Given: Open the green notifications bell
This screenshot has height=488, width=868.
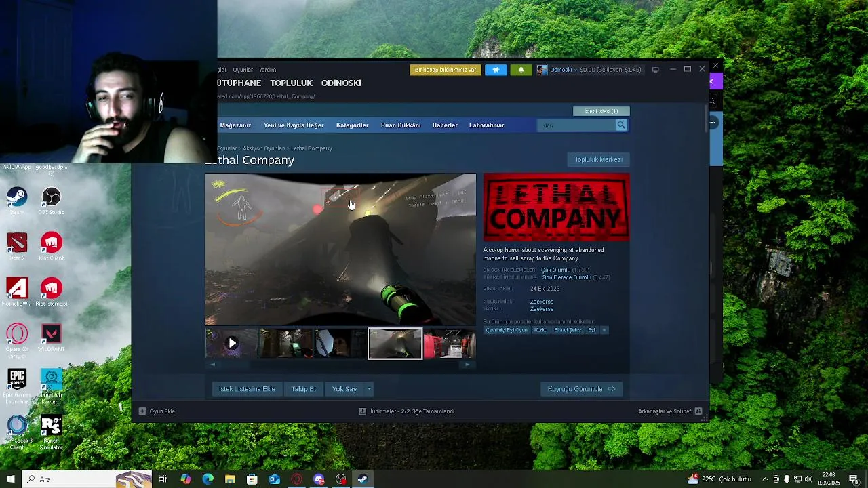Looking at the screenshot, I should 521,70.
